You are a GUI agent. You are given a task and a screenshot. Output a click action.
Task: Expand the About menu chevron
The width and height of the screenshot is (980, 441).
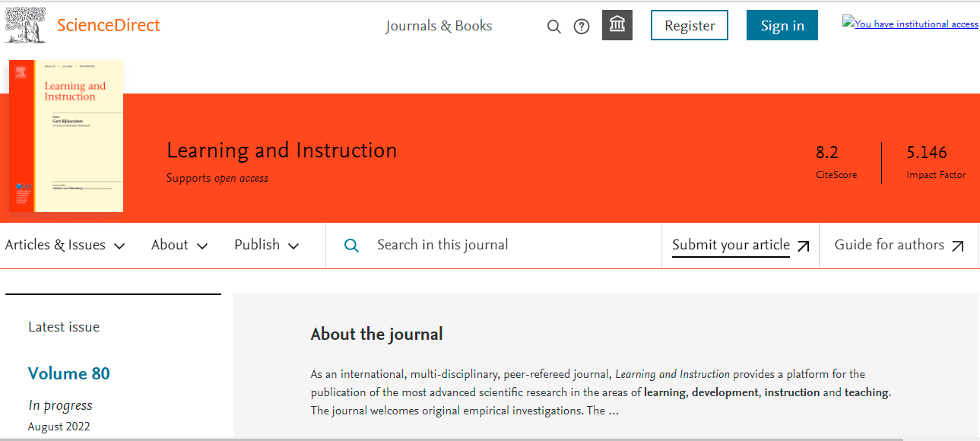[202, 246]
